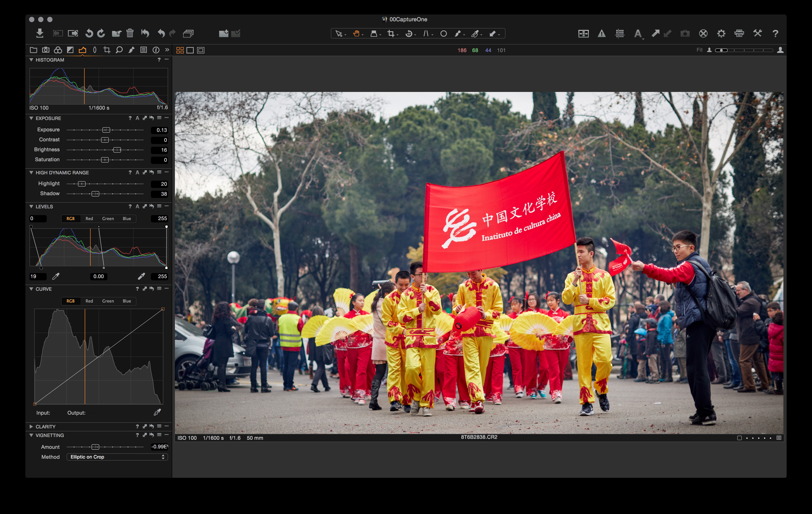The height and width of the screenshot is (514, 812).
Task: Open the print icon
Action: click(x=739, y=33)
